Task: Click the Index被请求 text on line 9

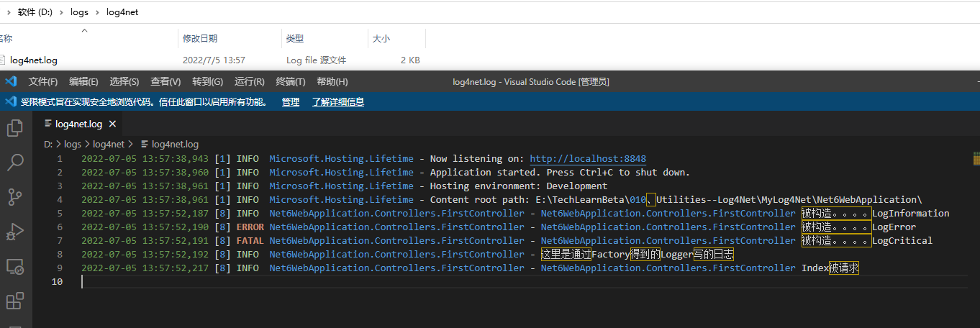Action: 830,268
